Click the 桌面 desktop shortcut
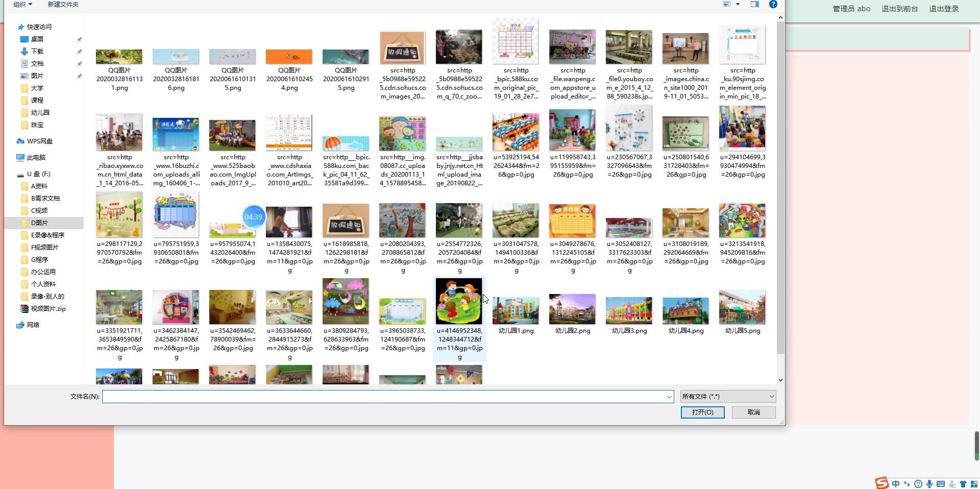980x489 pixels. pyautogui.click(x=37, y=39)
